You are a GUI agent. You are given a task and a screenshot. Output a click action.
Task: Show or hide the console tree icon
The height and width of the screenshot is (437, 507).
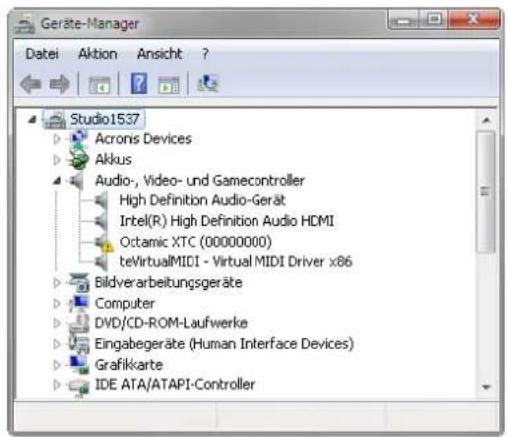click(x=99, y=85)
